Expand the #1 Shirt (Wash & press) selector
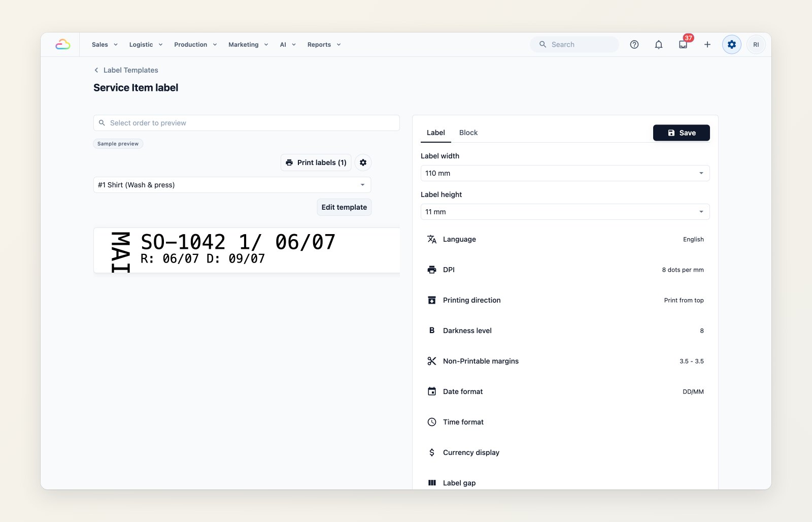Image resolution: width=812 pixels, height=522 pixels. (232, 185)
